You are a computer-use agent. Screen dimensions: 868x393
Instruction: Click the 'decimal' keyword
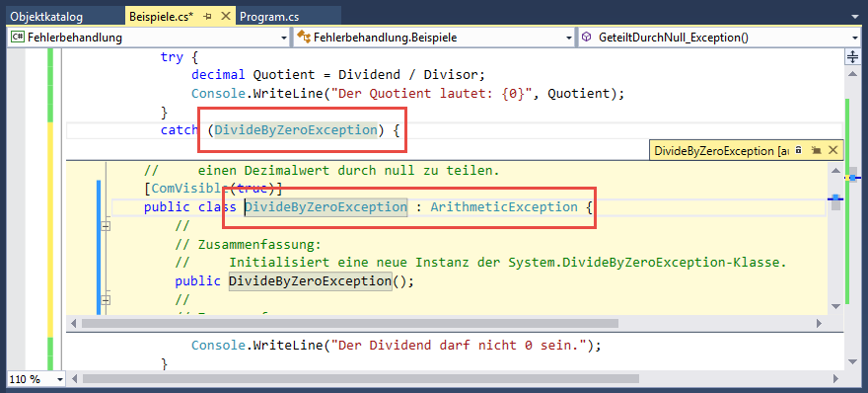(218, 75)
